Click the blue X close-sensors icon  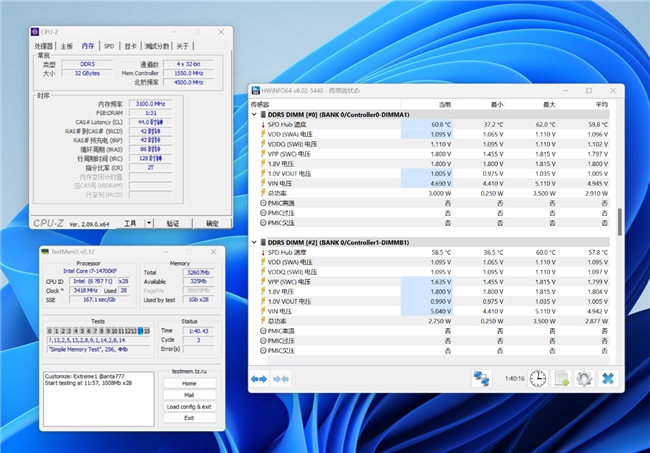pyautogui.click(x=607, y=378)
